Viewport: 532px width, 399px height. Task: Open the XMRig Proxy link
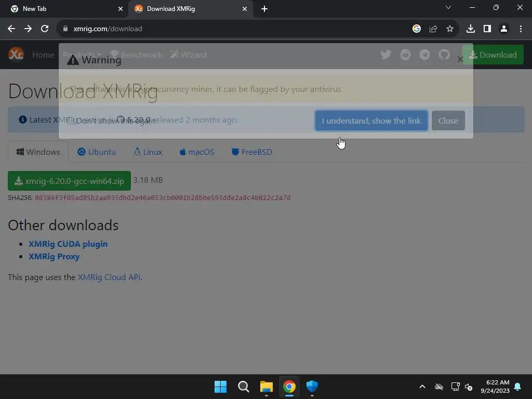pyautogui.click(x=54, y=257)
